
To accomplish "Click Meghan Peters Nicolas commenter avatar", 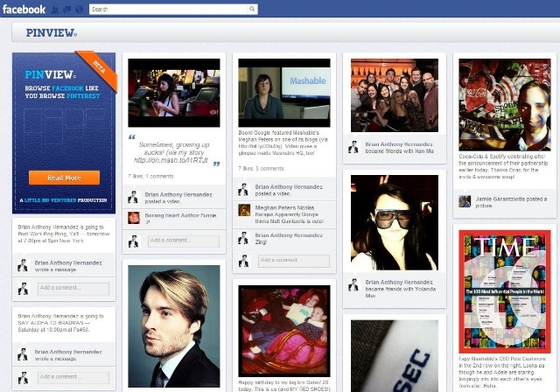I will pyautogui.click(x=245, y=211).
